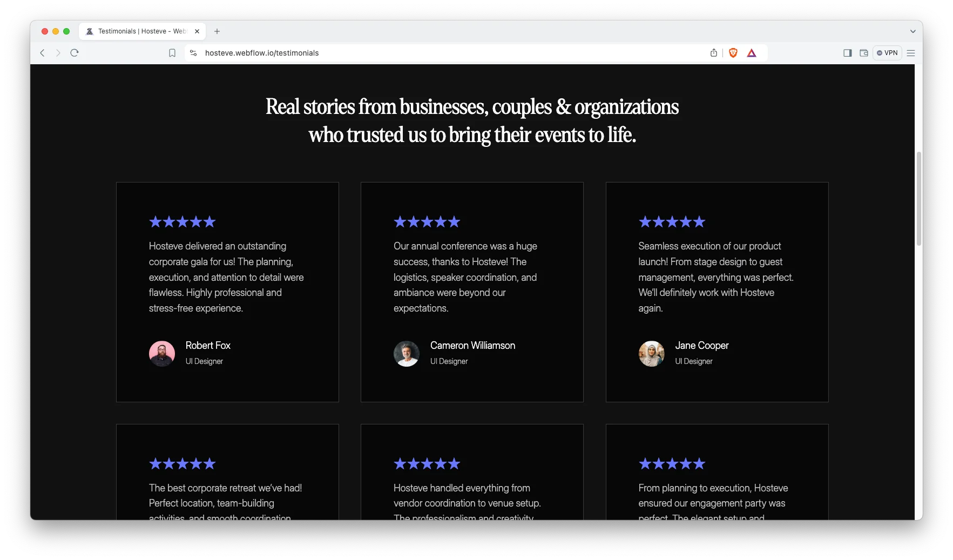Click the page vertical scrollbar thumb
Screen dimensions: 953x560
[x=918, y=199]
